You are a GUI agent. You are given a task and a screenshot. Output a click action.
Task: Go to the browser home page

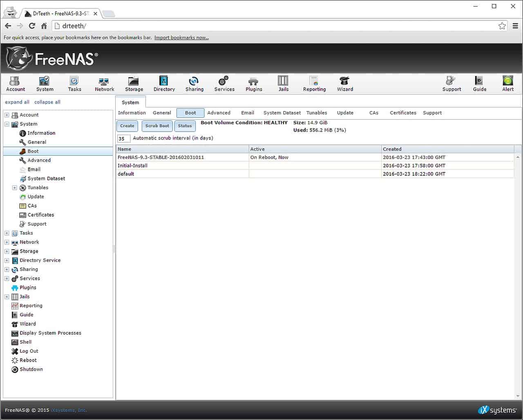tap(44, 26)
